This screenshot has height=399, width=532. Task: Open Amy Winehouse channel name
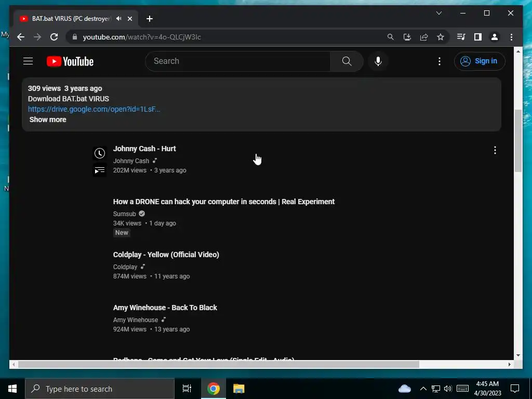tap(136, 320)
